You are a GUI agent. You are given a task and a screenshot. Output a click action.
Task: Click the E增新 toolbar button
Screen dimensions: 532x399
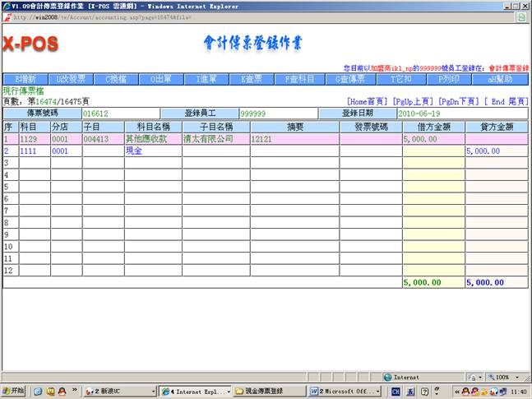[x=24, y=79]
